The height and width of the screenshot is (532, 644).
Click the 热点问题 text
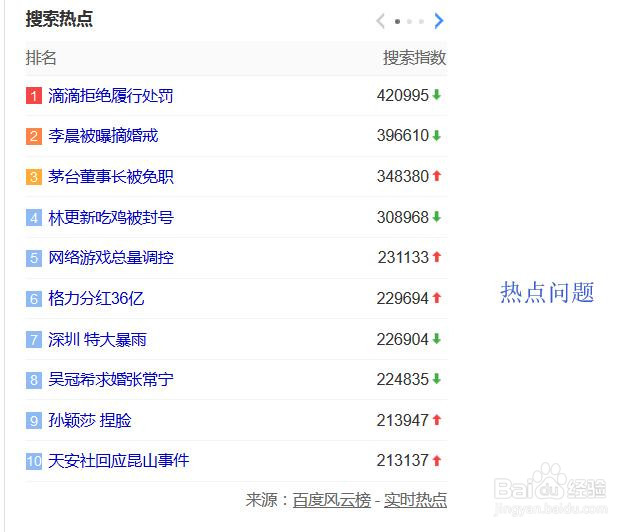click(547, 292)
